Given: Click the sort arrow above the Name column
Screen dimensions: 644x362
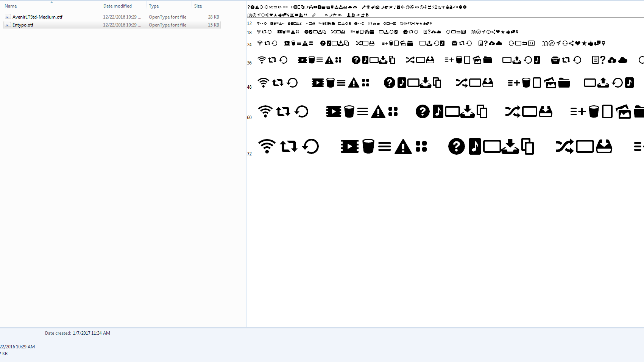Looking at the screenshot, I should (51, 2).
